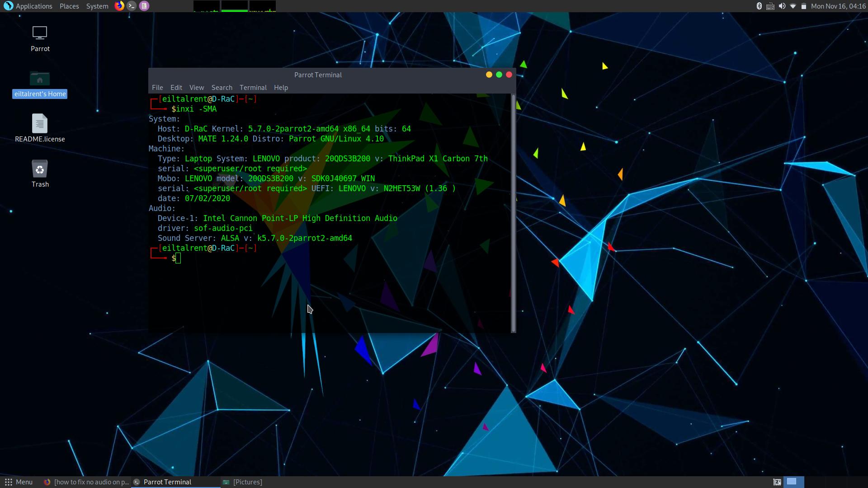Click the Parrot Terminal title bar
The height and width of the screenshot is (488, 868).
click(x=318, y=75)
